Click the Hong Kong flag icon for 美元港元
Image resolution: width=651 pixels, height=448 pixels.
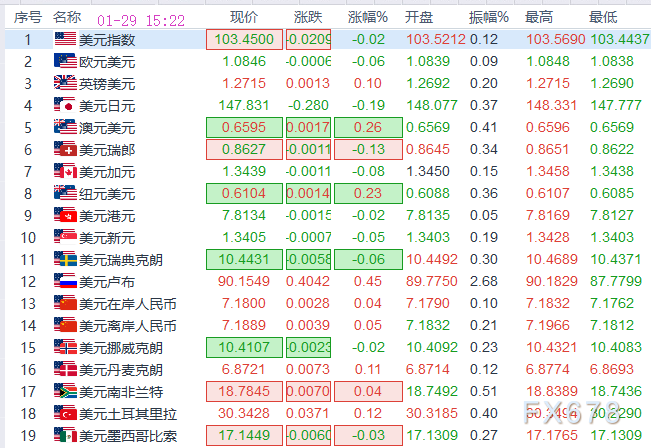point(66,215)
